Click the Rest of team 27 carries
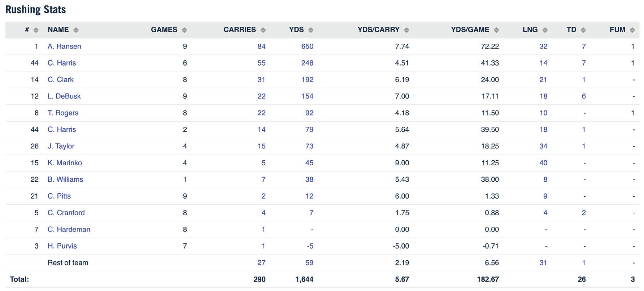The width and height of the screenshot is (644, 291). [261, 262]
